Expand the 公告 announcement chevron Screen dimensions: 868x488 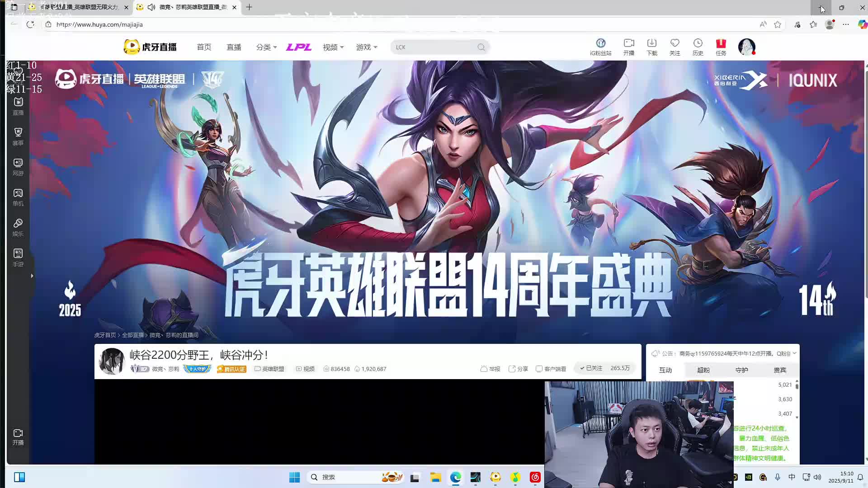pyautogui.click(x=794, y=353)
